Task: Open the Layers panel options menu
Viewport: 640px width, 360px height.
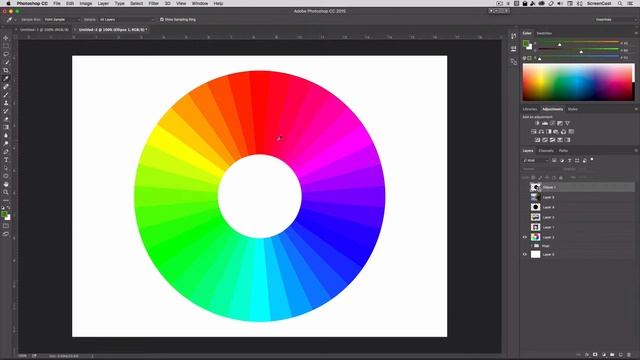Action: click(x=636, y=151)
